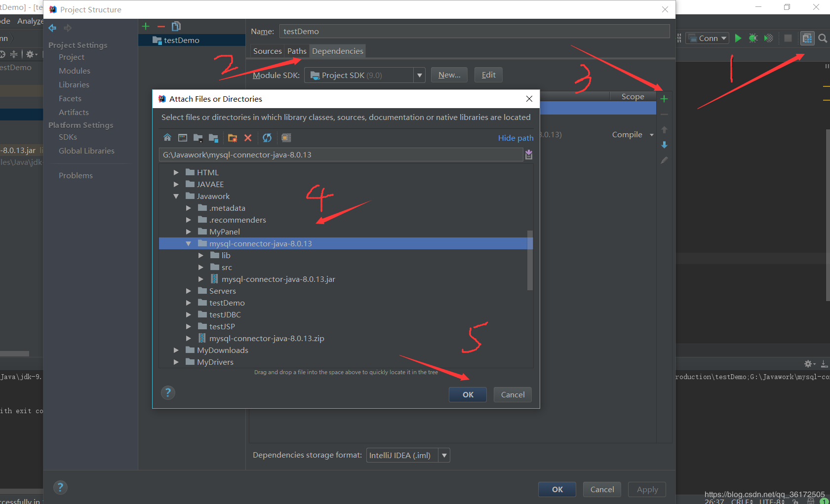Click Cancel in Project Structure dialog
Image resolution: width=830 pixels, height=504 pixels.
pyautogui.click(x=602, y=489)
